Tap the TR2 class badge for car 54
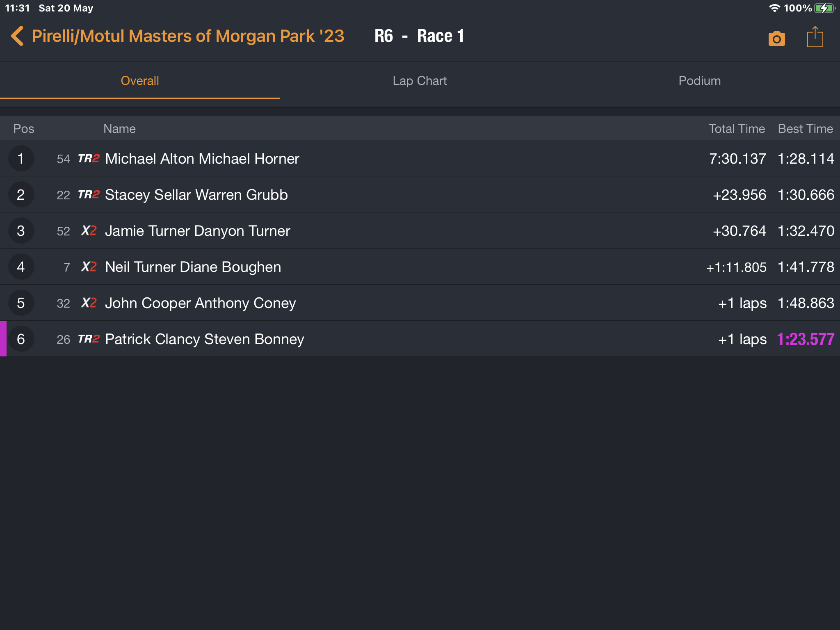The image size is (840, 630). click(89, 159)
